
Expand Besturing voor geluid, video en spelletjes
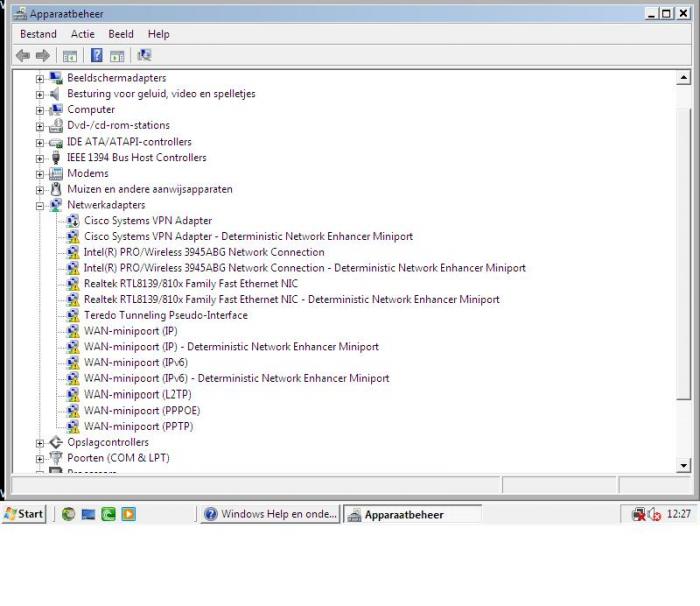[40, 95]
